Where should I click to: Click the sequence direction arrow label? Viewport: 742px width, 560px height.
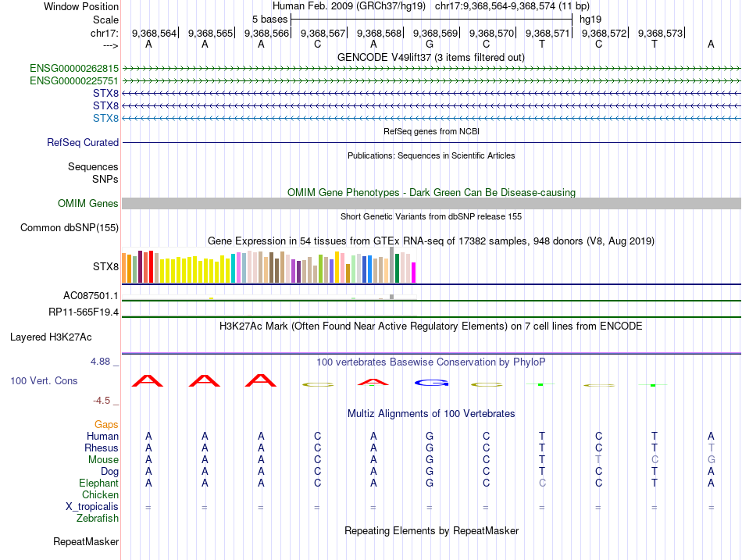(111, 45)
